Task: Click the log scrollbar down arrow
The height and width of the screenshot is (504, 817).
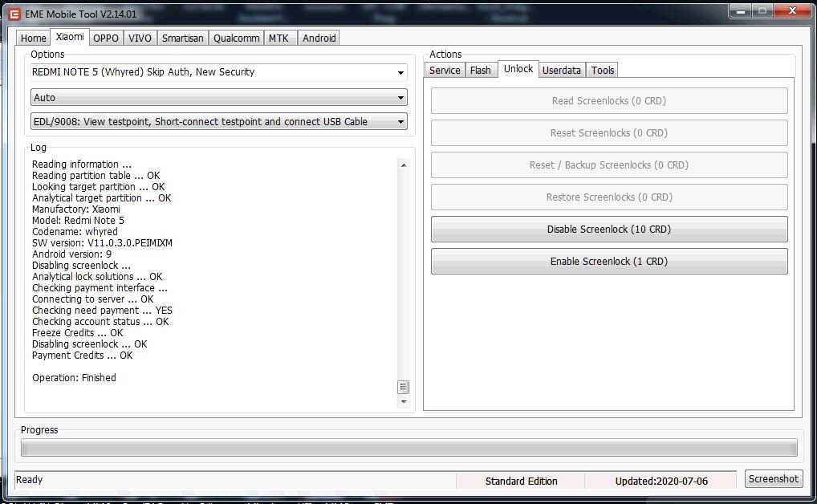Action: click(x=404, y=402)
